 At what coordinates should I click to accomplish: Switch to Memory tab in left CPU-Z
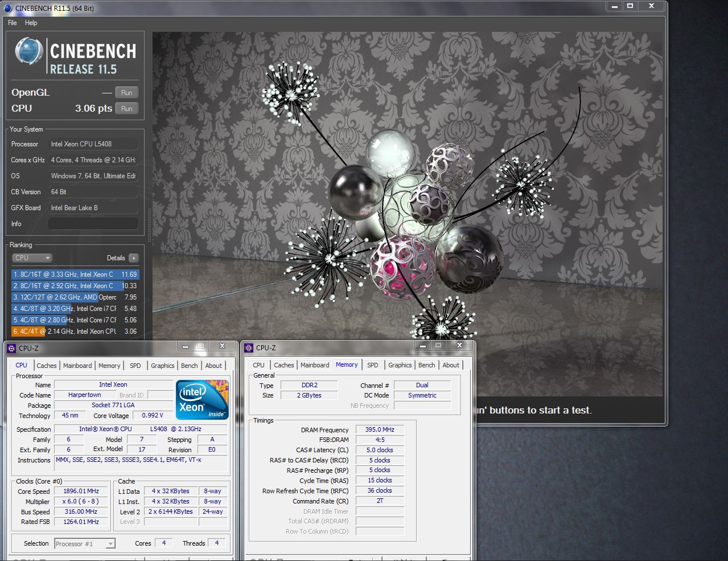(x=109, y=366)
